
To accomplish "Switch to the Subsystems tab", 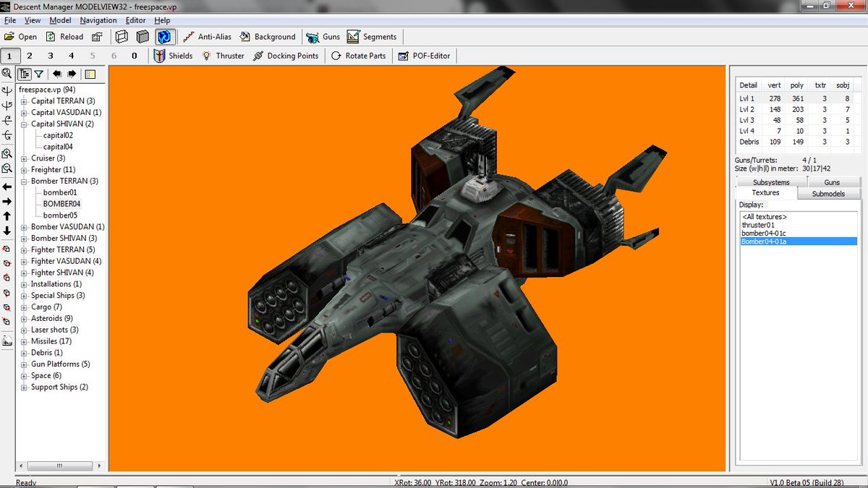I will [x=771, y=182].
